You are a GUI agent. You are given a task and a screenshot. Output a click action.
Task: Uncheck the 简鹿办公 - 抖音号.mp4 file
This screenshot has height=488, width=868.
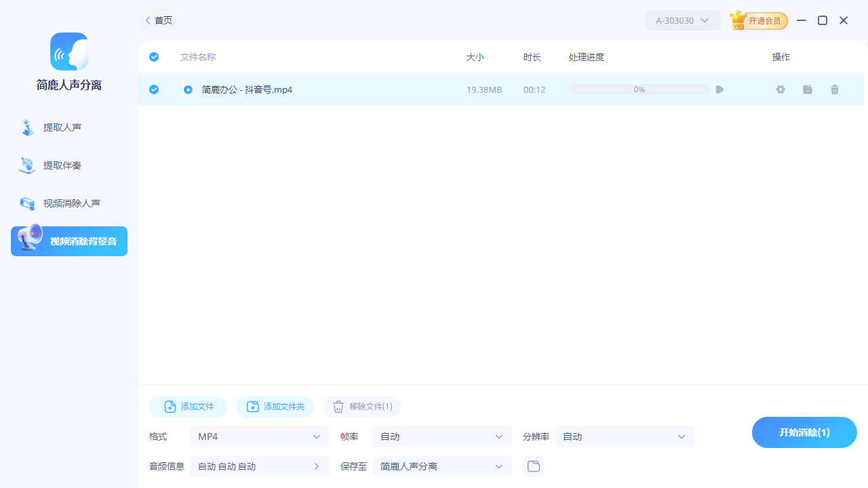[x=154, y=89]
